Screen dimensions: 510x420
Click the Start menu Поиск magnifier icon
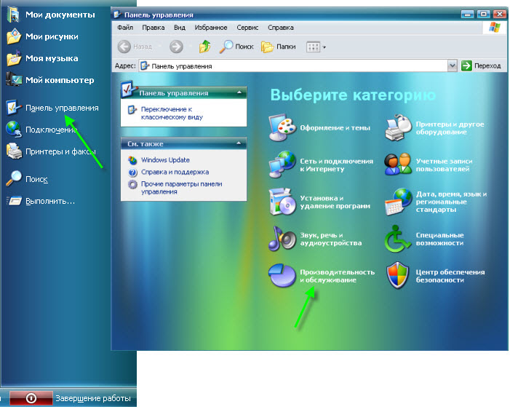click(x=14, y=178)
